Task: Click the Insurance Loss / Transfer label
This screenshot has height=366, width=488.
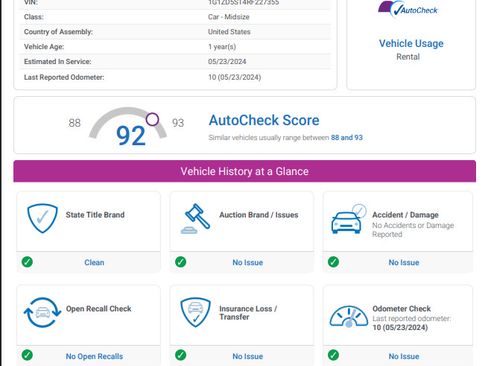Action: pyautogui.click(x=248, y=313)
